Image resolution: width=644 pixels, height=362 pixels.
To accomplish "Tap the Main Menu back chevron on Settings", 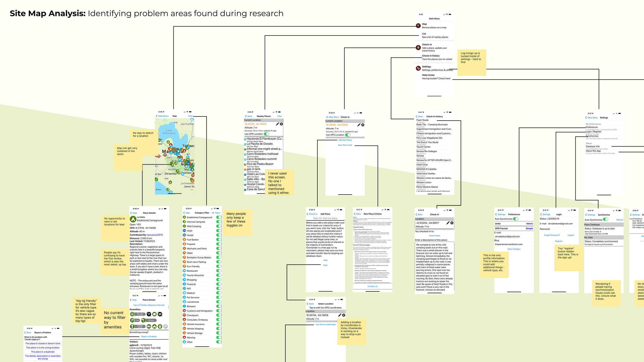I will [x=587, y=118].
